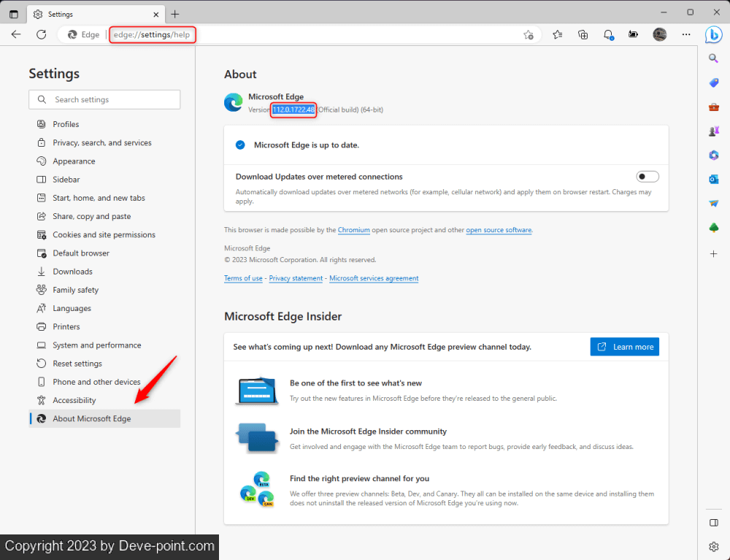Toggle Download Updates over metered connections
Screen dimensions: 730x560
[647, 177]
